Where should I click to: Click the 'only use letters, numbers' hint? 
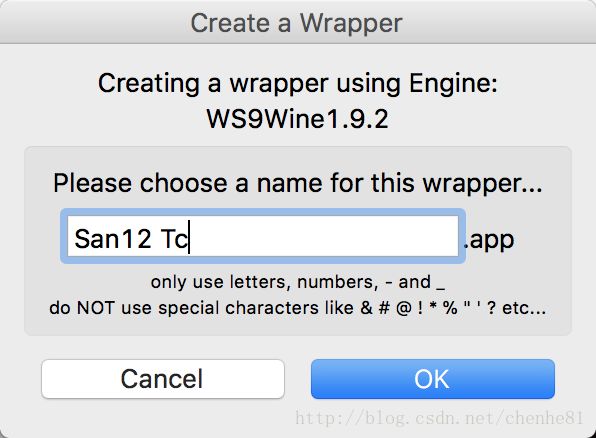coord(298,282)
